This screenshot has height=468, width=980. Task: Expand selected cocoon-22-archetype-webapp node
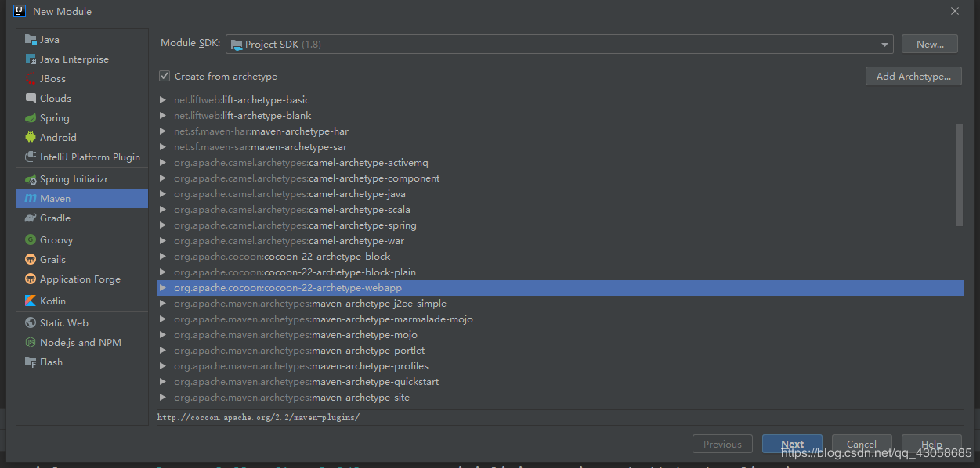pos(163,288)
